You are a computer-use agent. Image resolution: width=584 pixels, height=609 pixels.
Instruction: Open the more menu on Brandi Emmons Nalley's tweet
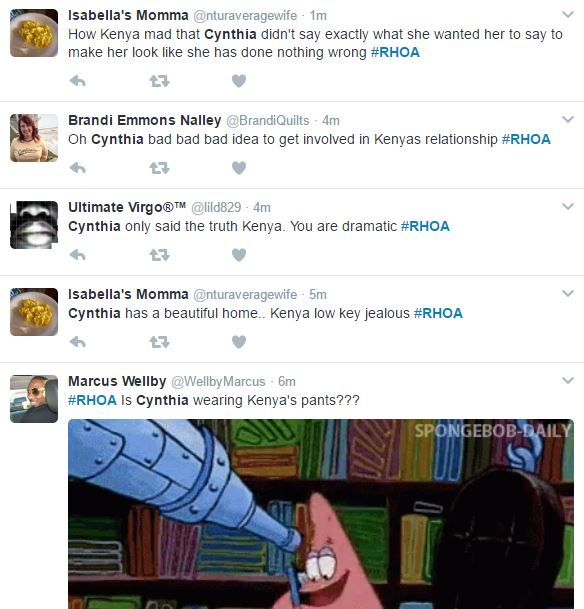pos(568,119)
